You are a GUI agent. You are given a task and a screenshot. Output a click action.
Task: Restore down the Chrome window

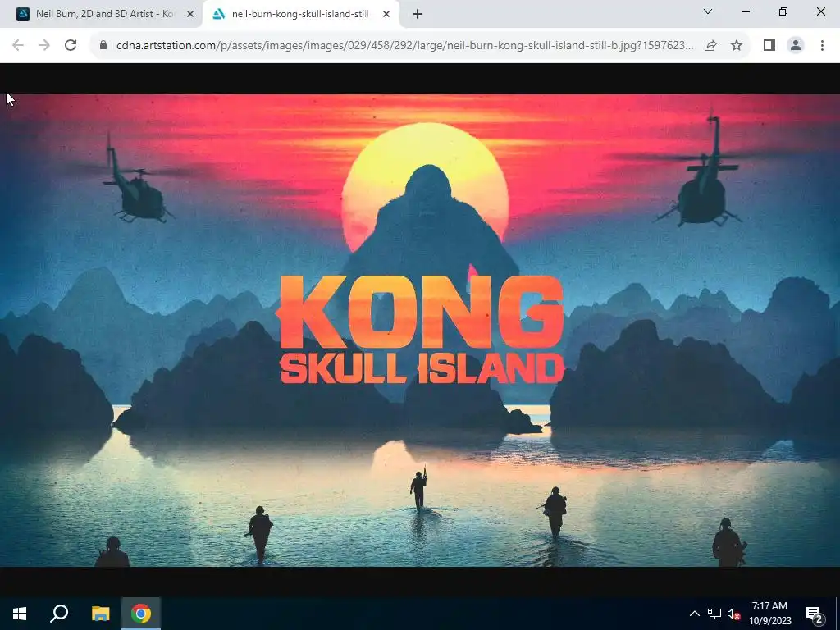point(783,11)
